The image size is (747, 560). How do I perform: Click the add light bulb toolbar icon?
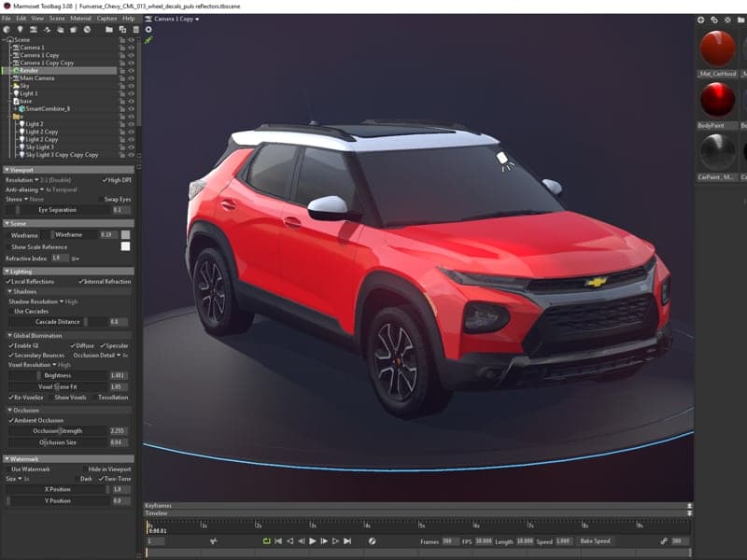click(x=20, y=30)
